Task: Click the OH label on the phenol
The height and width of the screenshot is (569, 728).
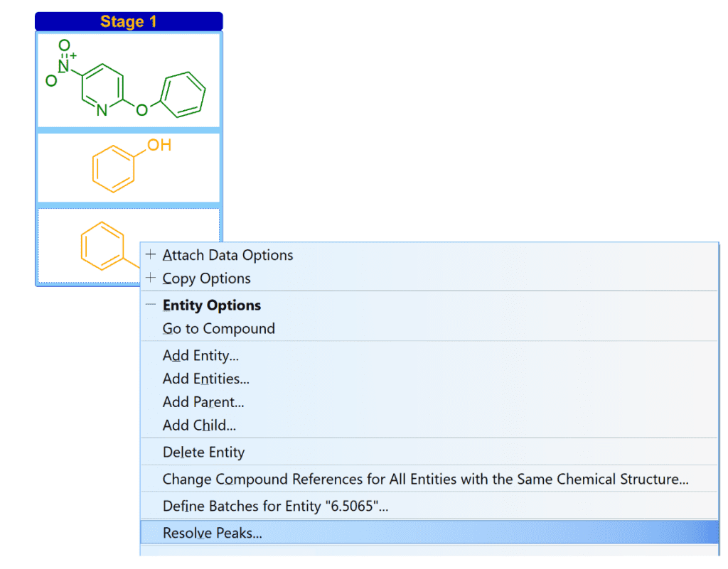Action: (160, 144)
